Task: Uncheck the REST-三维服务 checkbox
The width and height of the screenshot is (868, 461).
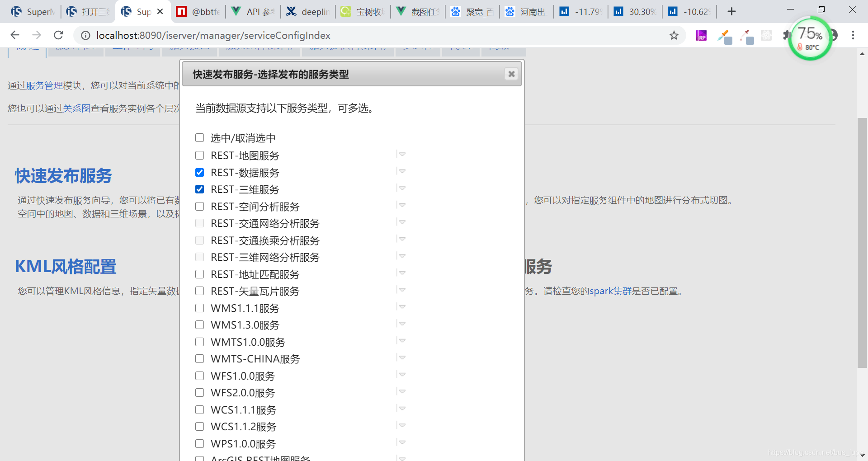Action: coord(199,189)
